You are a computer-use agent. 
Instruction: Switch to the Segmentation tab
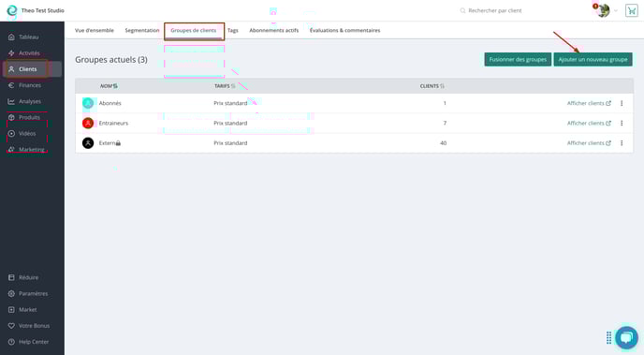[142, 30]
